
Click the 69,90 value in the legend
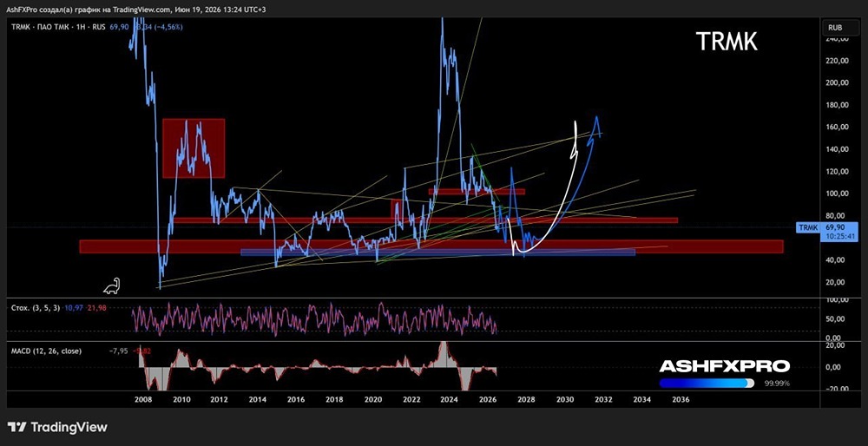click(120, 27)
